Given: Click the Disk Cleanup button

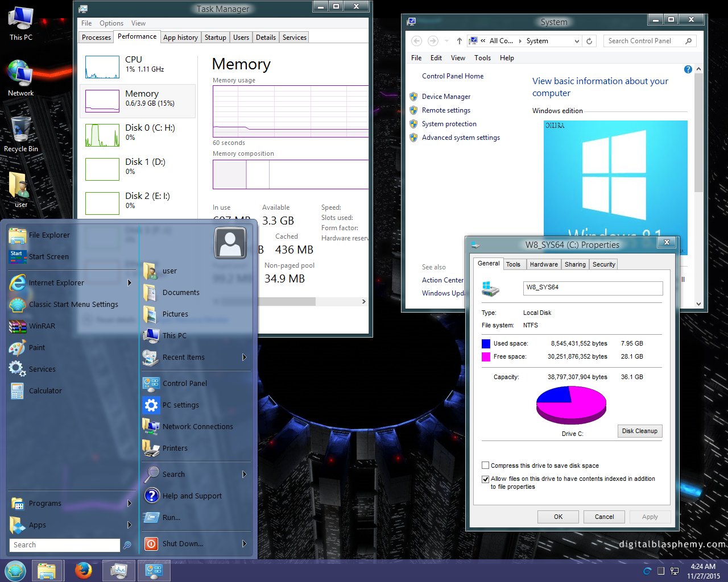Looking at the screenshot, I should coord(640,431).
